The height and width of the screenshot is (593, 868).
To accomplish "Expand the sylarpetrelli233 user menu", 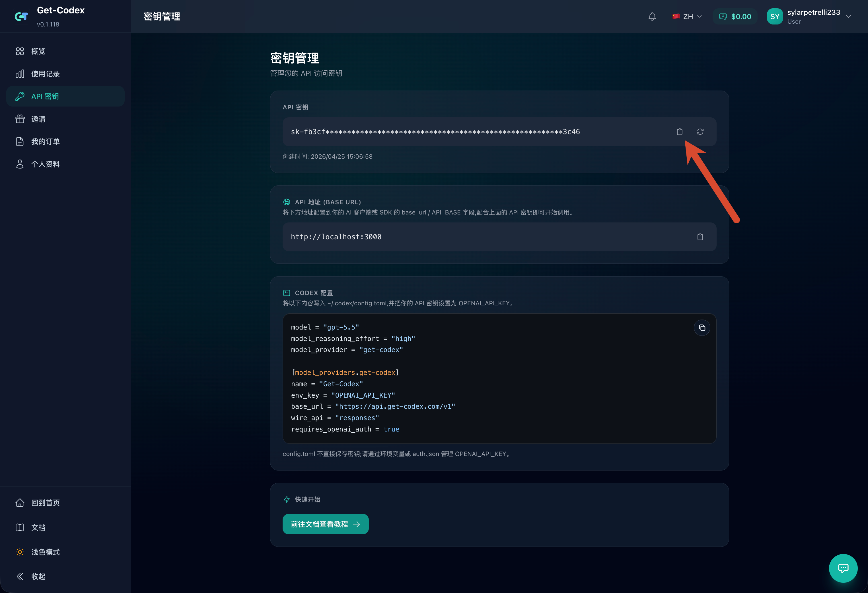I will pos(848,17).
